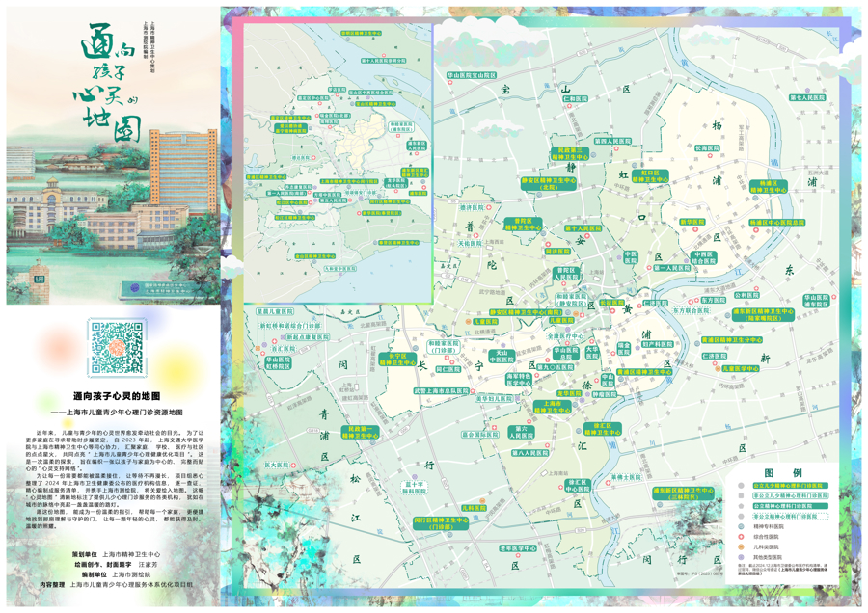This screenshot has width=868, height=613.
Task: Select the 杨浦区精神卫生中心 map label
Action: point(768,186)
